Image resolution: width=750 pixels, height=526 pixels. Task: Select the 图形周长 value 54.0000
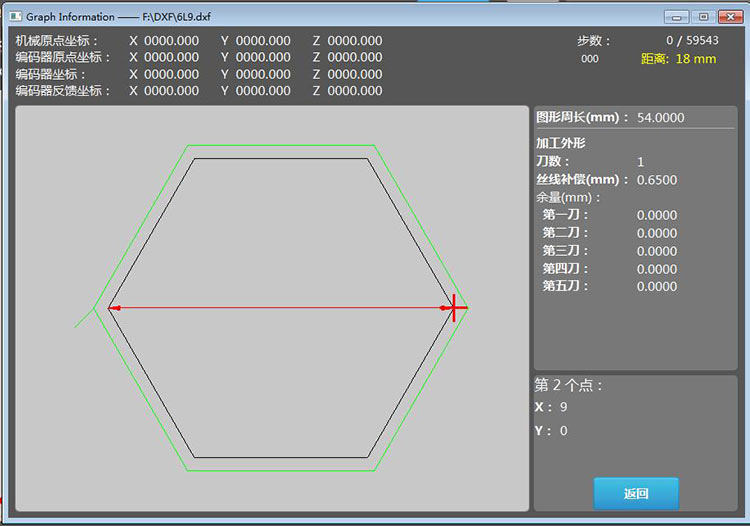pos(660,118)
